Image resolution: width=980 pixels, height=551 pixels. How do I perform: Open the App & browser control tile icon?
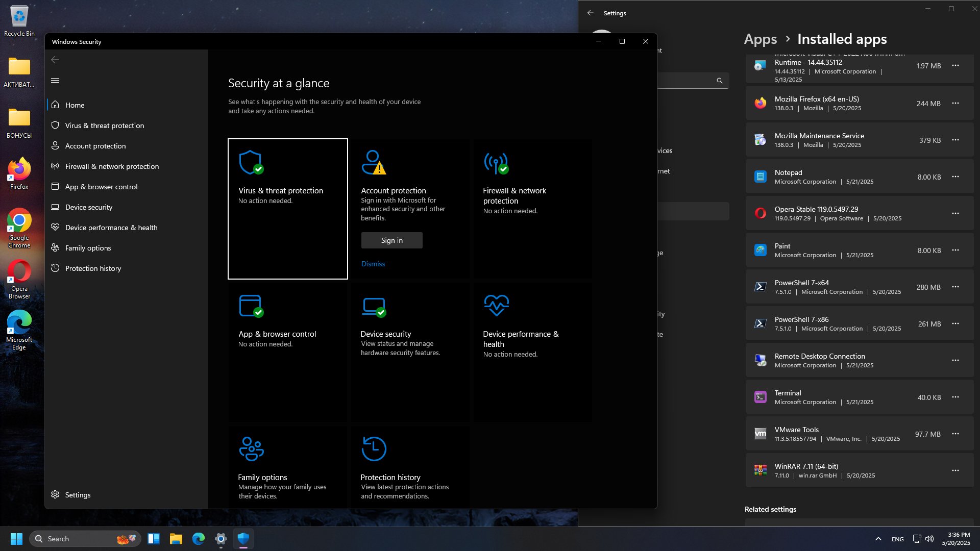pyautogui.click(x=251, y=306)
